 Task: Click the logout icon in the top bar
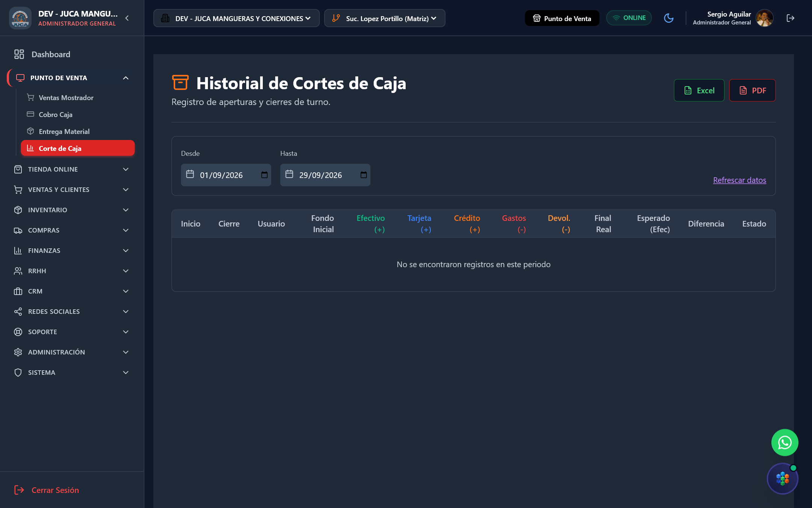[791, 18]
